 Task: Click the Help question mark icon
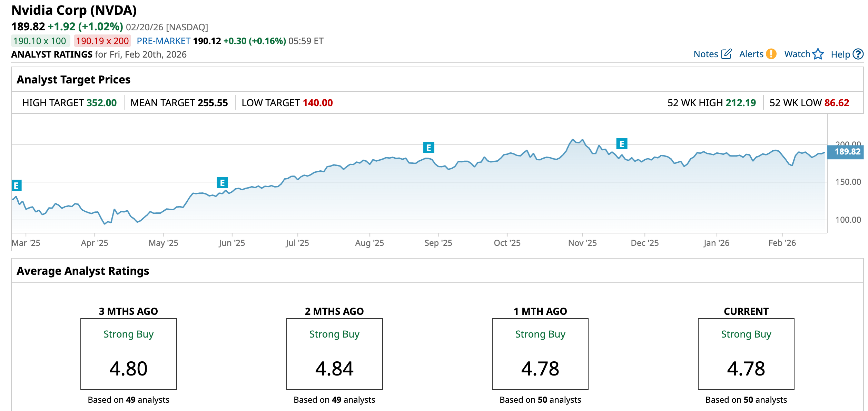[x=858, y=54]
